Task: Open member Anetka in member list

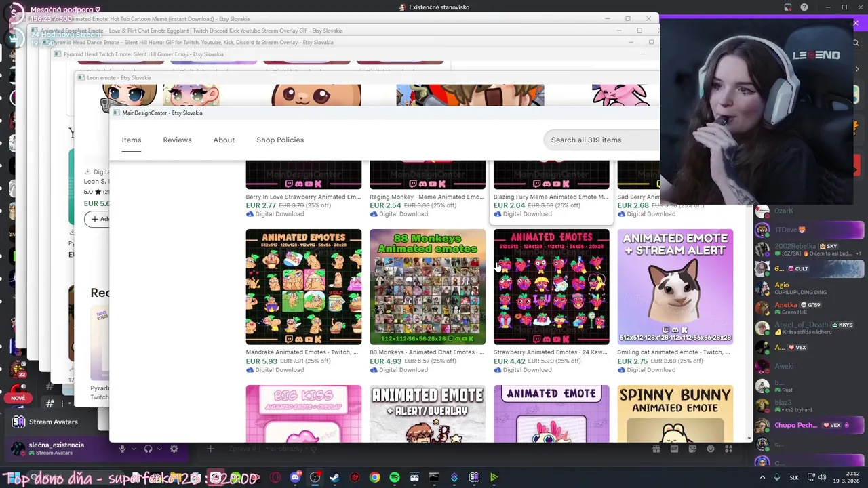Action: (x=810, y=308)
